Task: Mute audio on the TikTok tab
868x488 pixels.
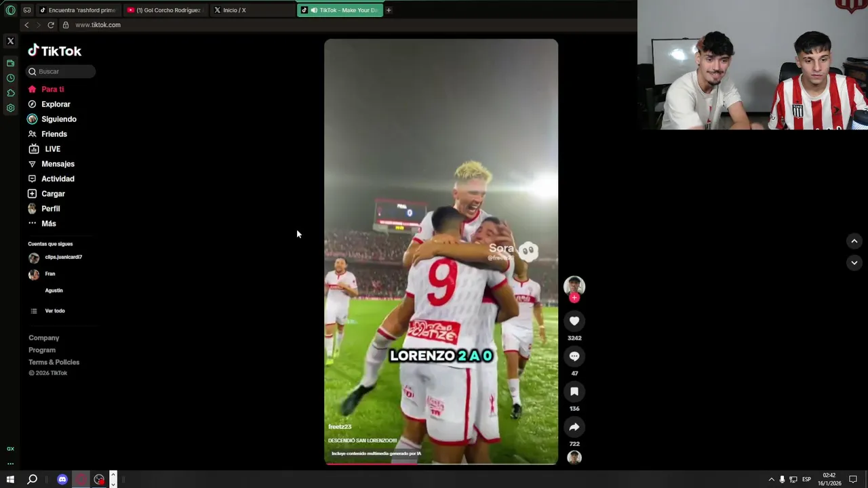Action: pos(313,10)
